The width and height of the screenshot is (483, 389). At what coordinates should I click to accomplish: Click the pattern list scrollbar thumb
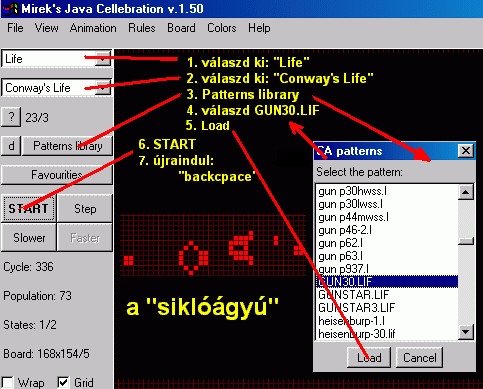466,241
